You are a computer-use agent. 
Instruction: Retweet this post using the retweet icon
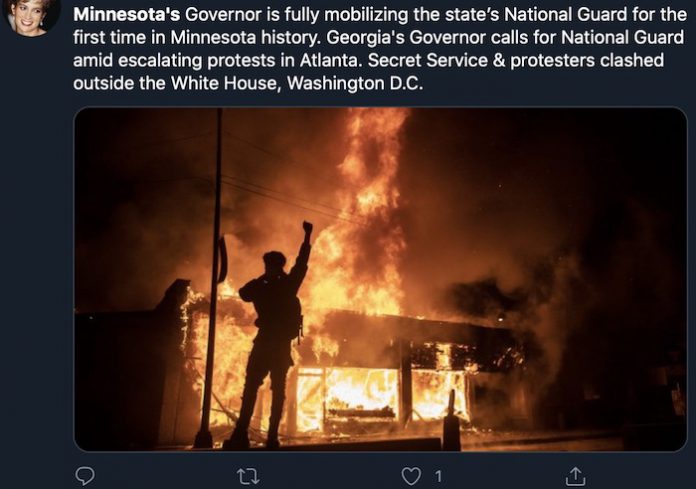[248, 477]
